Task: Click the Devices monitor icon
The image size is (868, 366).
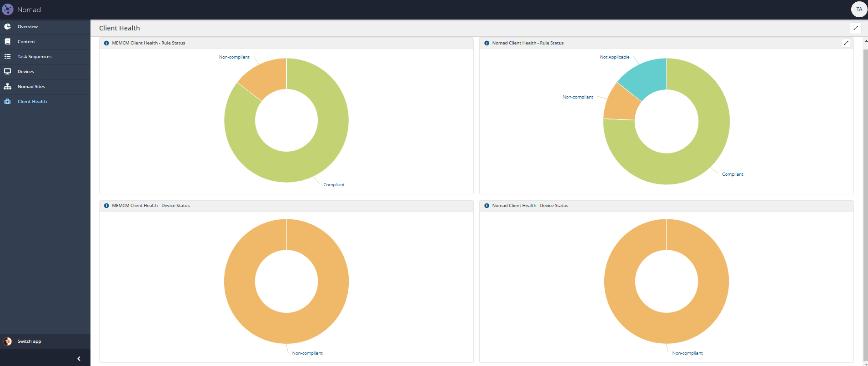Action: pyautogui.click(x=7, y=71)
